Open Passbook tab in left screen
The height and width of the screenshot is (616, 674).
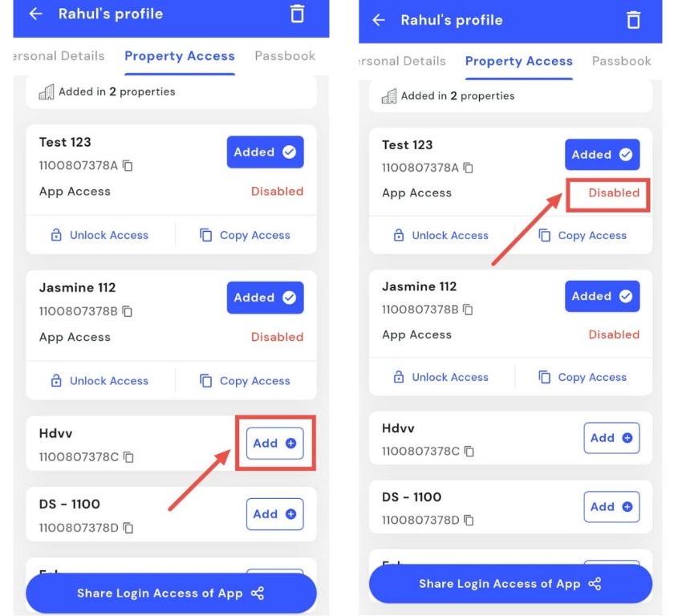click(284, 56)
